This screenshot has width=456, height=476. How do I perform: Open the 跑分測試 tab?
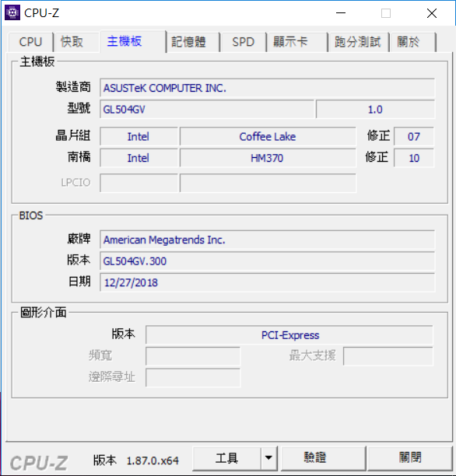click(x=358, y=42)
